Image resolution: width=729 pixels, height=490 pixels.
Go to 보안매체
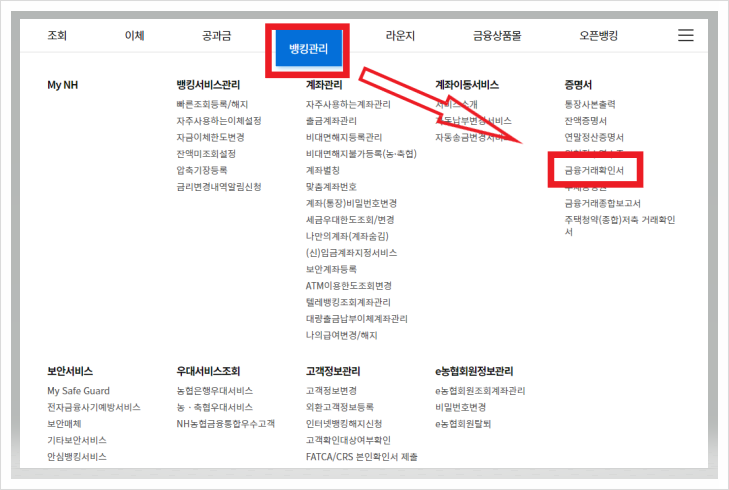coord(64,424)
